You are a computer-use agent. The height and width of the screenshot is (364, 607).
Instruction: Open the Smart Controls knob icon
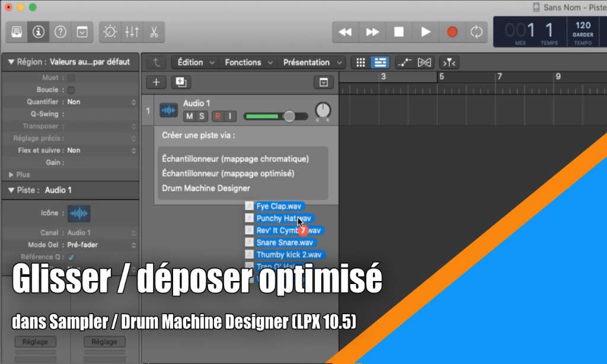110,32
